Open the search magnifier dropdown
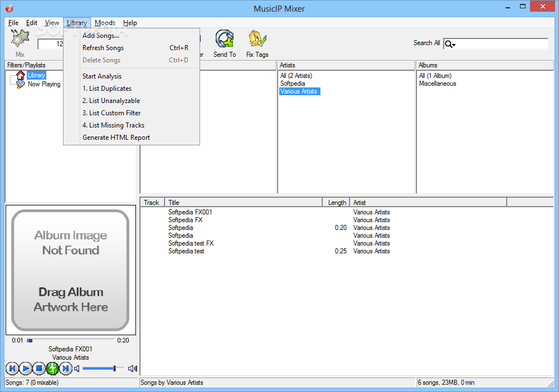Screen dimensions: 559x392 pos(450,44)
